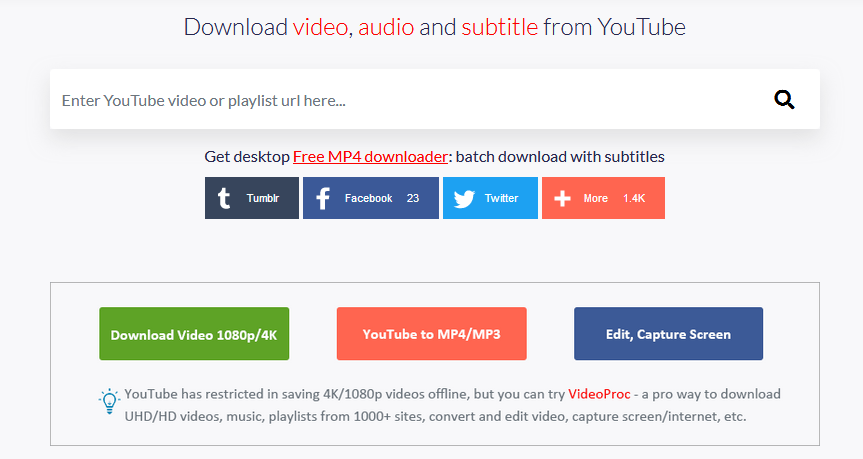Click the Facebook 'f' logo icon
This screenshot has height=459, width=863.
click(x=323, y=198)
